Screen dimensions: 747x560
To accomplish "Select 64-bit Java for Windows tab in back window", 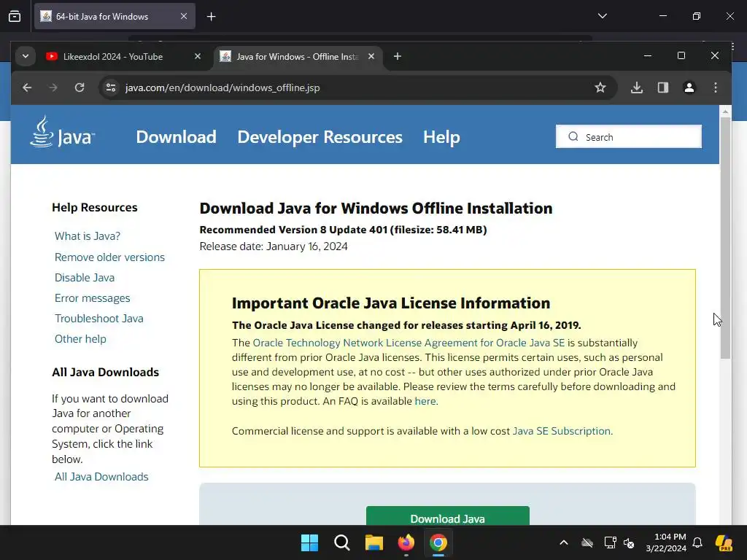I will click(102, 17).
